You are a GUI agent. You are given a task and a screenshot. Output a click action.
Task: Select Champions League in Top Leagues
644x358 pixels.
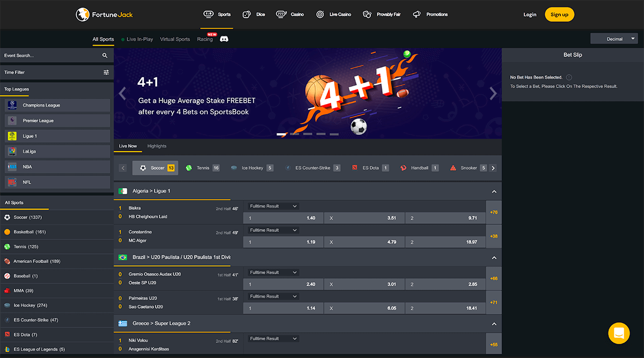pyautogui.click(x=58, y=105)
